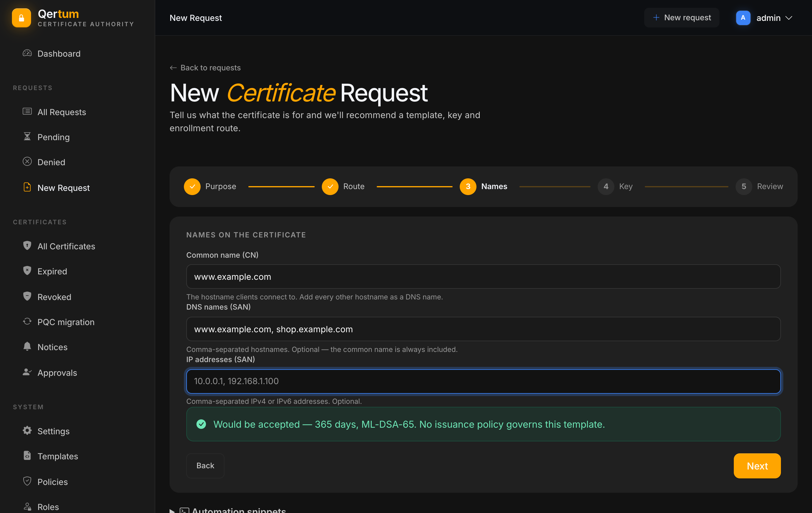
Task: Click the PQC migration refresh icon
Action: click(x=27, y=321)
